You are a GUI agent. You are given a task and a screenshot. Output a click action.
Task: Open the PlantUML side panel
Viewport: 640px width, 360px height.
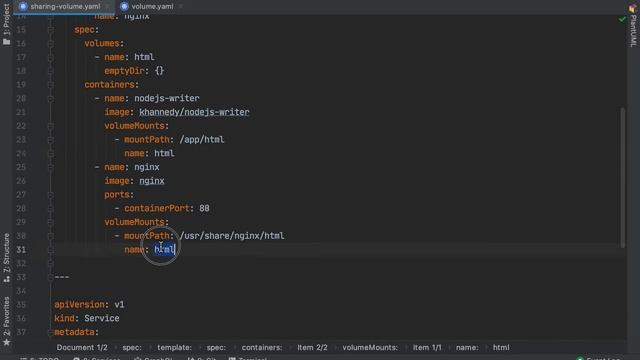[633, 25]
